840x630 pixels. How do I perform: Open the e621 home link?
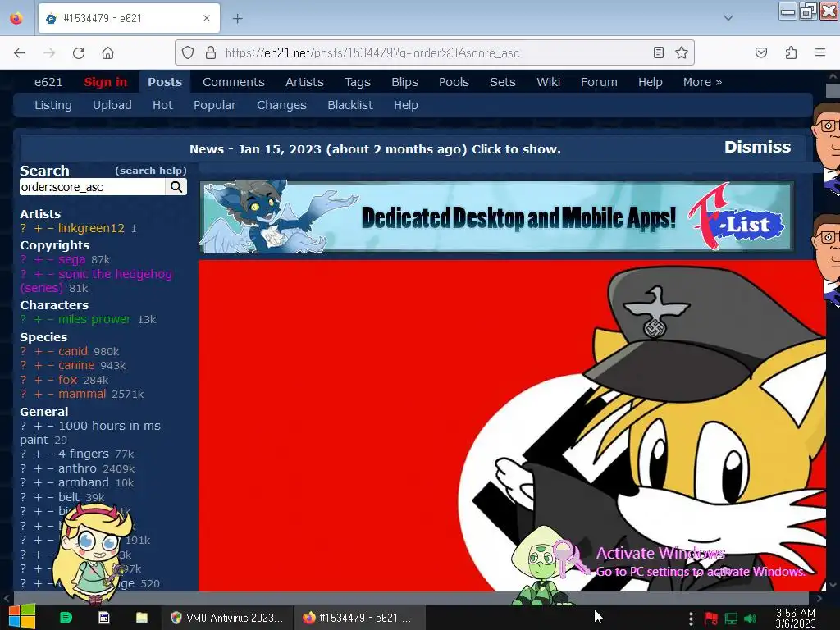click(x=48, y=82)
